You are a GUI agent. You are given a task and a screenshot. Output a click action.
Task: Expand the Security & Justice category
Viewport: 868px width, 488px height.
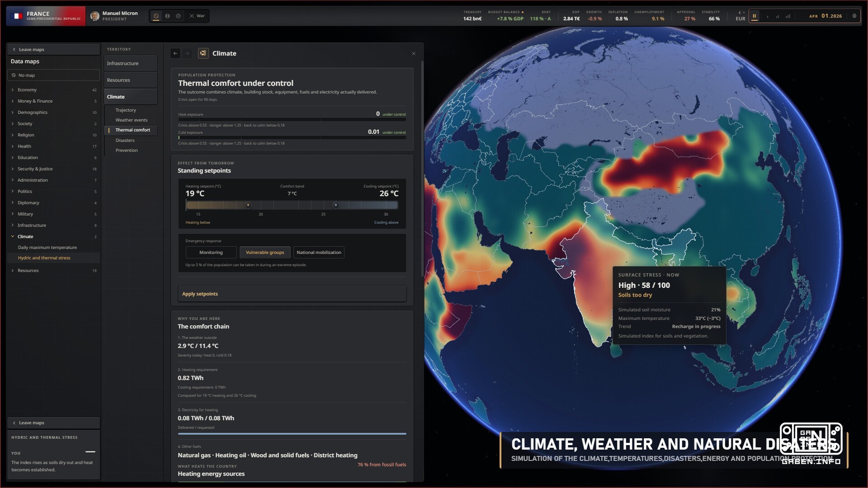pos(54,169)
